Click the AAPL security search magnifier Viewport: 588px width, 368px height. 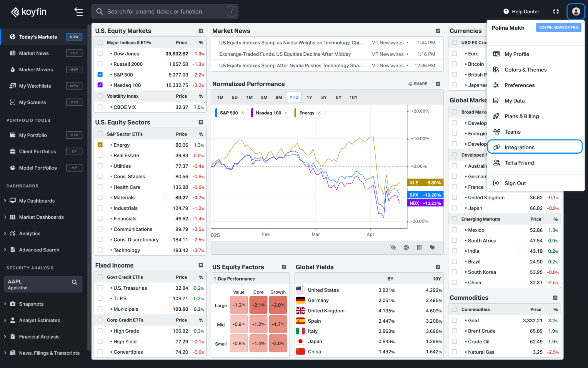74,282
